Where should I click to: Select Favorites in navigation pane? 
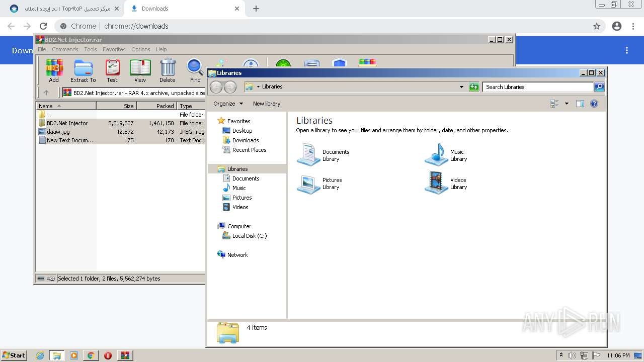tap(238, 121)
